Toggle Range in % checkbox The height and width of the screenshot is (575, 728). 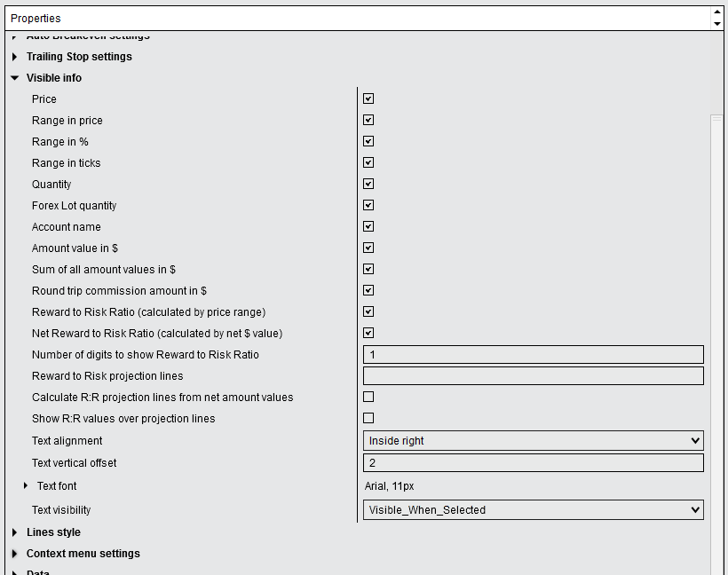tap(368, 142)
